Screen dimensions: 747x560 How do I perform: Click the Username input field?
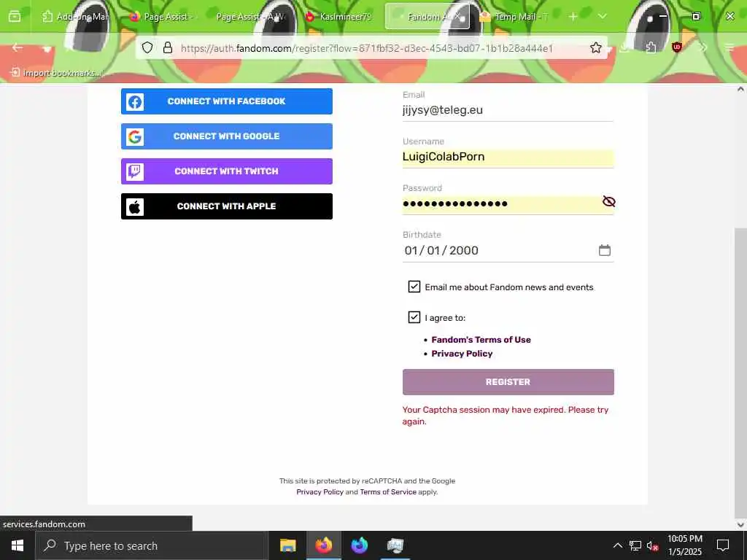tap(508, 157)
